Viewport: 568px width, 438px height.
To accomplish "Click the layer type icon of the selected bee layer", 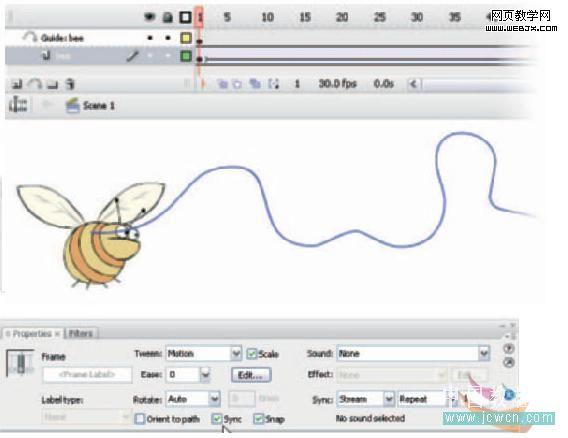I will click(46, 55).
